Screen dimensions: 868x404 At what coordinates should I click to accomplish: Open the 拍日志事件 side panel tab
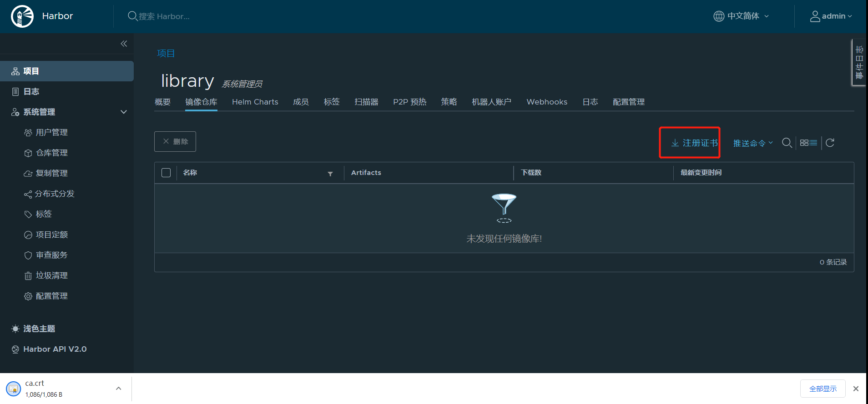tap(859, 62)
